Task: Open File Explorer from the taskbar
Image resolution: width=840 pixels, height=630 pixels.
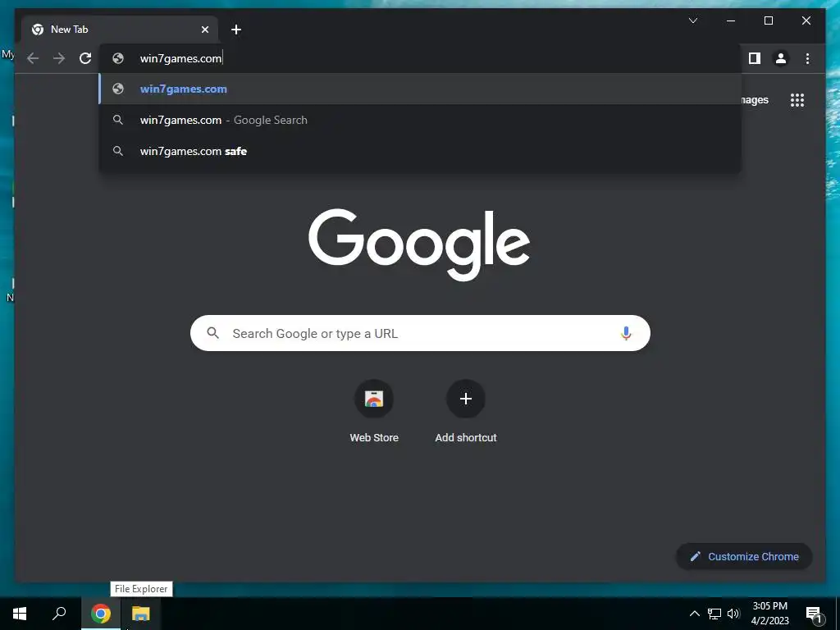Action: pyautogui.click(x=141, y=614)
